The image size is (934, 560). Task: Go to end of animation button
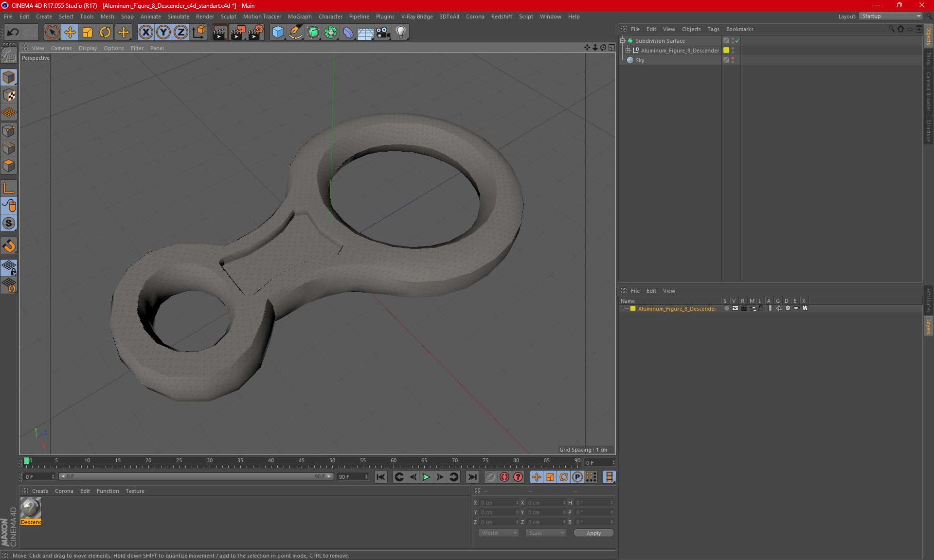click(472, 477)
